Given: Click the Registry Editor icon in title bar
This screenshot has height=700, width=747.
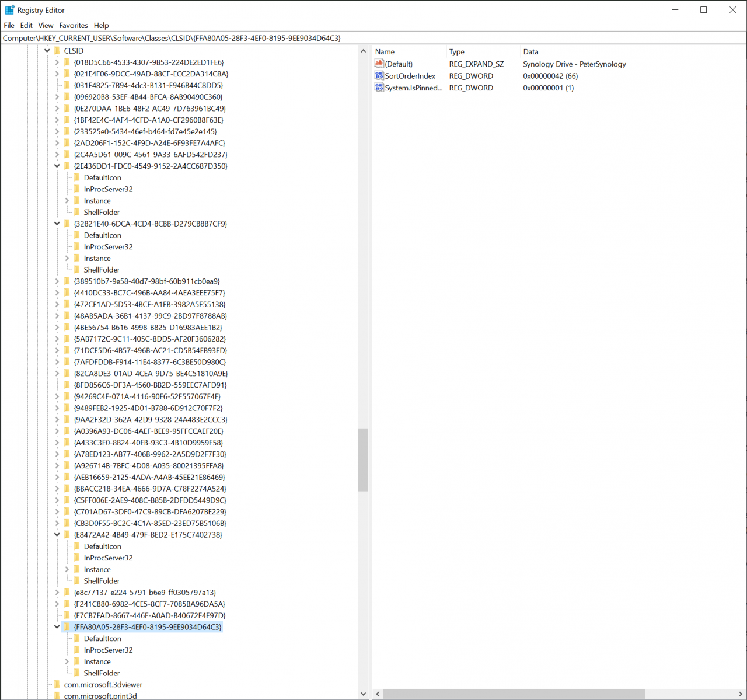Looking at the screenshot, I should click(9, 9).
